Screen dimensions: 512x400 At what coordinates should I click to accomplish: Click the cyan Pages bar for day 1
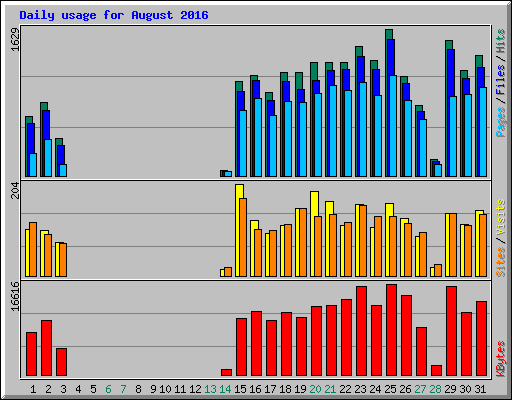tap(33, 165)
